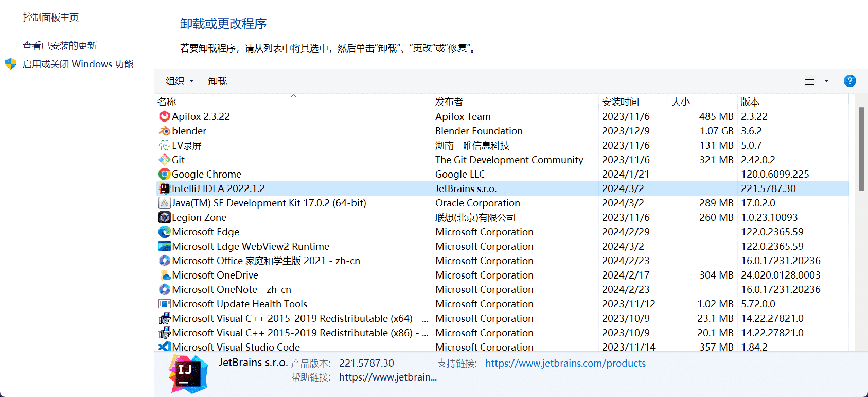Open 控制面板主页 link
This screenshot has height=397, width=868.
pos(51,17)
